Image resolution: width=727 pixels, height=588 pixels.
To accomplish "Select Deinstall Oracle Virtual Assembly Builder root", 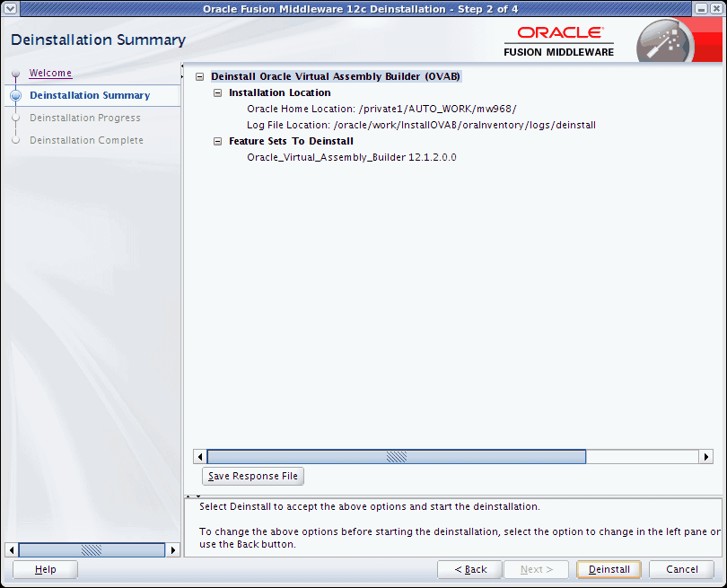I will (336, 76).
